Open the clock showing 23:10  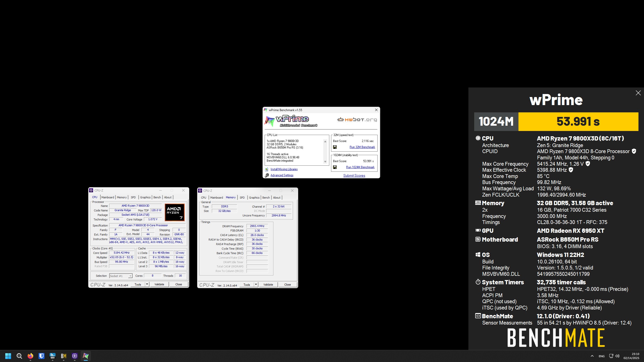pos(631,356)
